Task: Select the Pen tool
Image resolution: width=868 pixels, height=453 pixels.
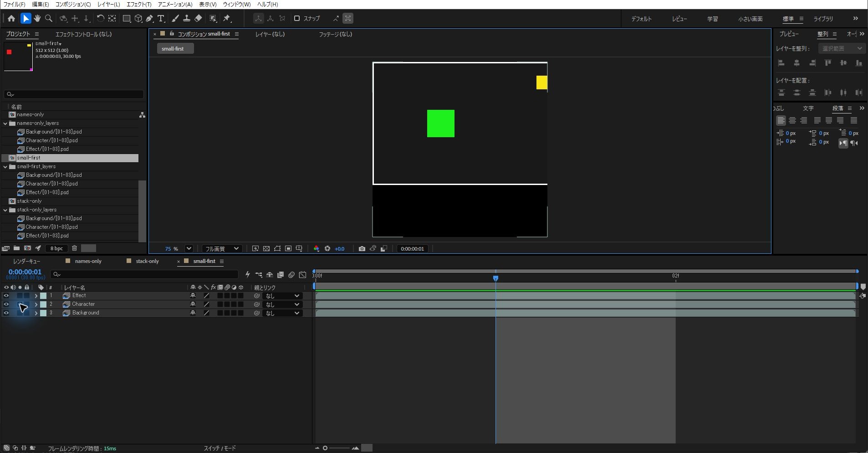Action: point(149,19)
